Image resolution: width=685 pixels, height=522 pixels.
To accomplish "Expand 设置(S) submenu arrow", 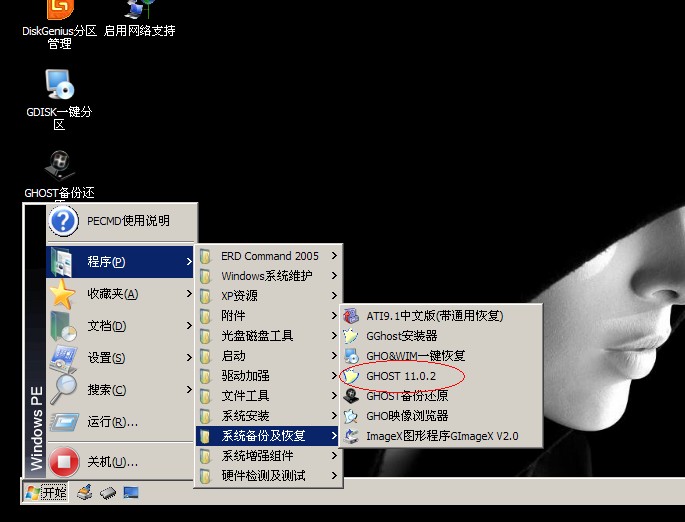I will point(189,357).
